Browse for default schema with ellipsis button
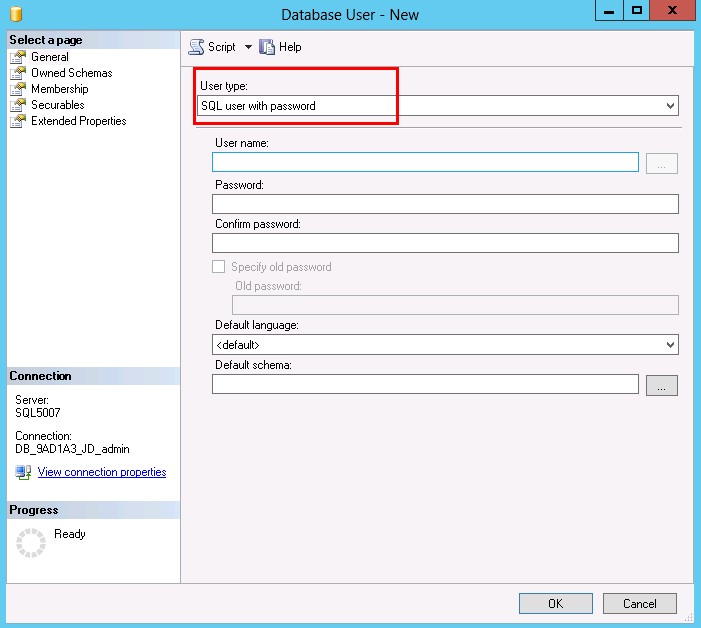The width and height of the screenshot is (701, 628). (661, 385)
